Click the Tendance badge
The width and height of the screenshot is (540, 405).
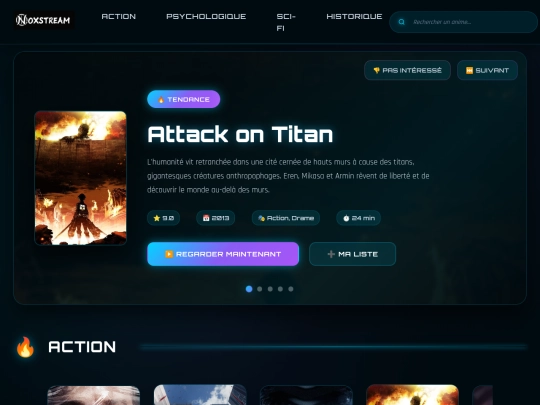[184, 99]
